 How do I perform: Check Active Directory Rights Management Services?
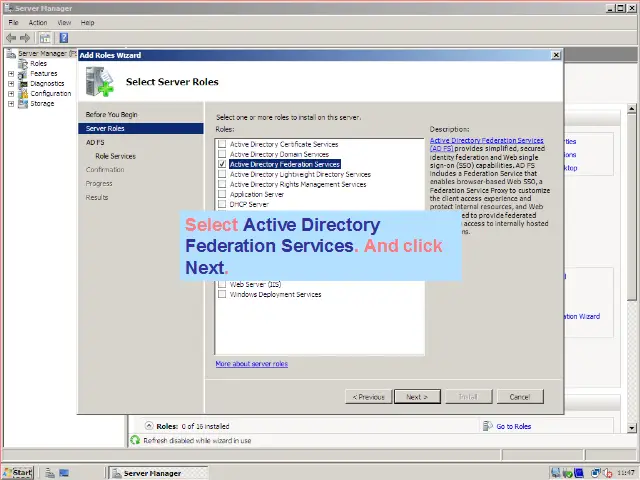pos(222,184)
